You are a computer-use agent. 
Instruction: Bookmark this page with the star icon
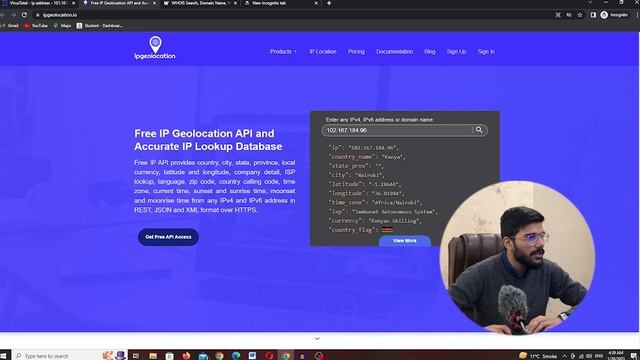pyautogui.click(x=580, y=15)
